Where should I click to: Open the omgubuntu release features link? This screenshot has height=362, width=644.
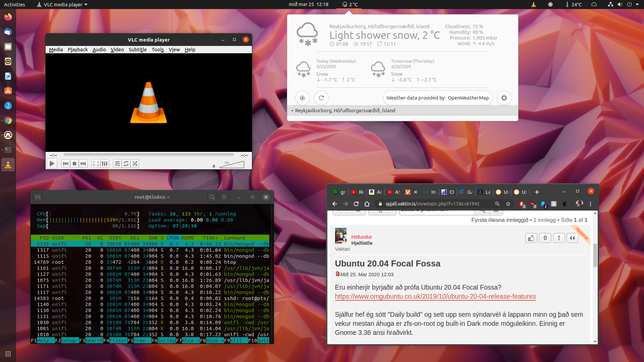point(435,296)
